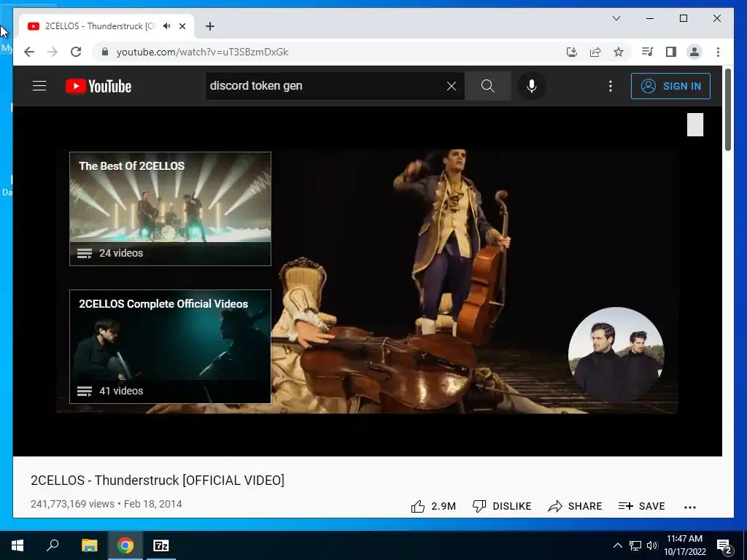Bookmark this tab with star icon
Image resolution: width=747 pixels, height=560 pixels.
619,52
